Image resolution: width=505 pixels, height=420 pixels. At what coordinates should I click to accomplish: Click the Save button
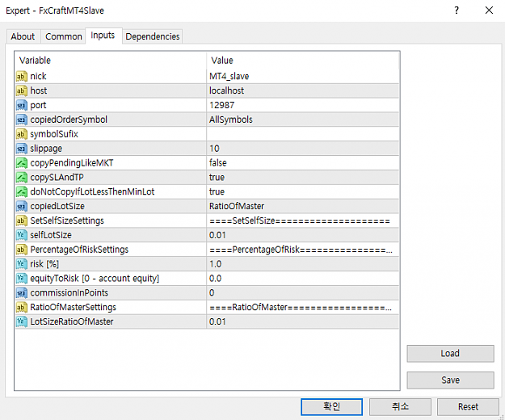[x=450, y=380]
